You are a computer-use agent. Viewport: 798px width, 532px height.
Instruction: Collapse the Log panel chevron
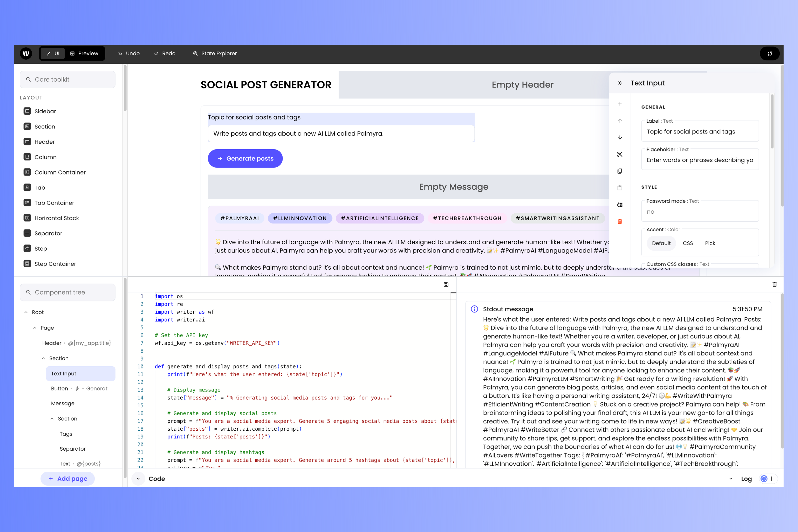pyautogui.click(x=730, y=479)
